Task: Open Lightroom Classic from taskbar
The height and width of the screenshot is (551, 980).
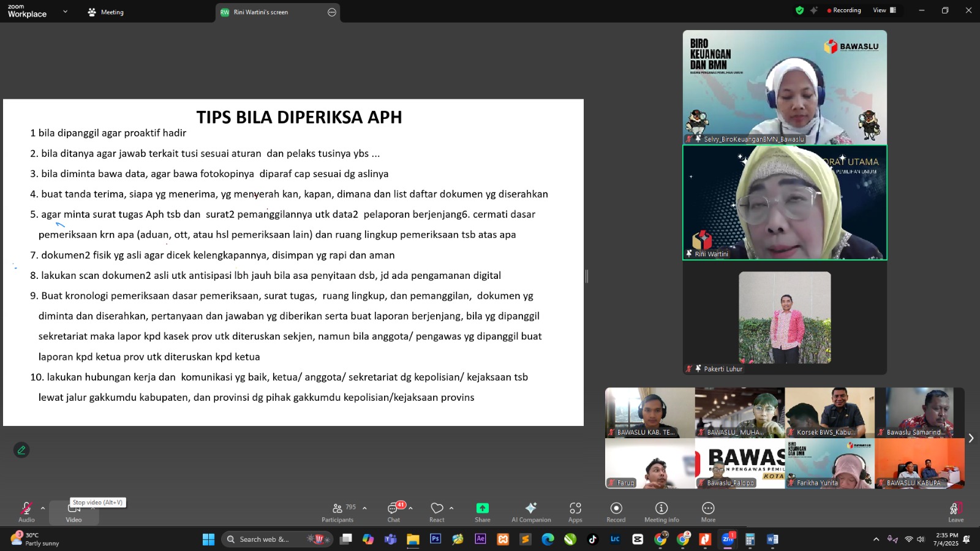Action: (615, 539)
